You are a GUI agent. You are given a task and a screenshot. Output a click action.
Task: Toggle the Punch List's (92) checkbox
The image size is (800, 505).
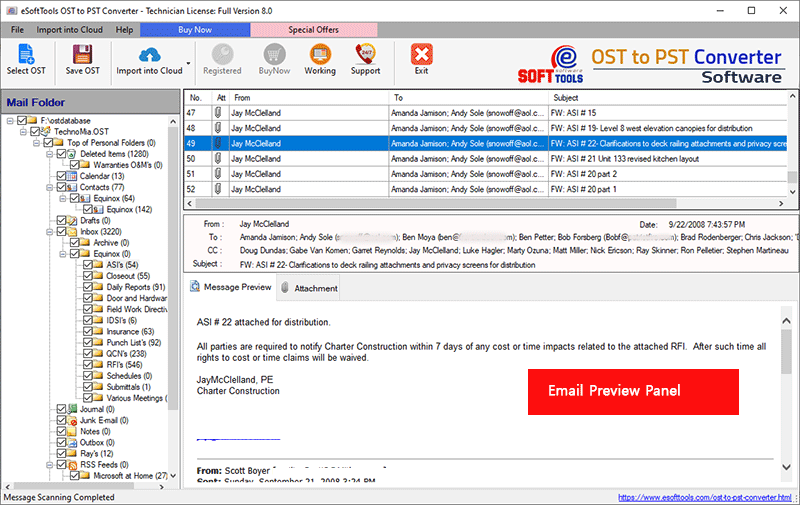tap(88, 343)
